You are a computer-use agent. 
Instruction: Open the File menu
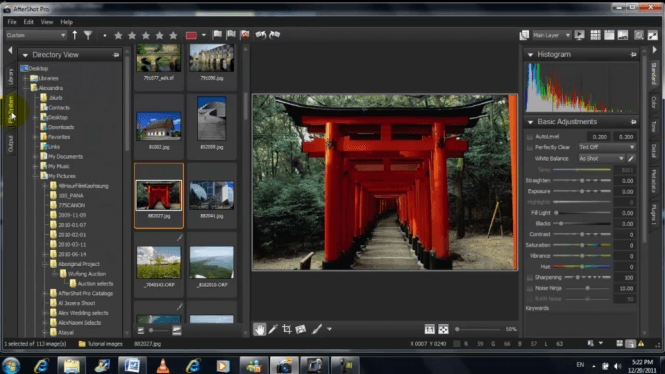click(x=12, y=22)
